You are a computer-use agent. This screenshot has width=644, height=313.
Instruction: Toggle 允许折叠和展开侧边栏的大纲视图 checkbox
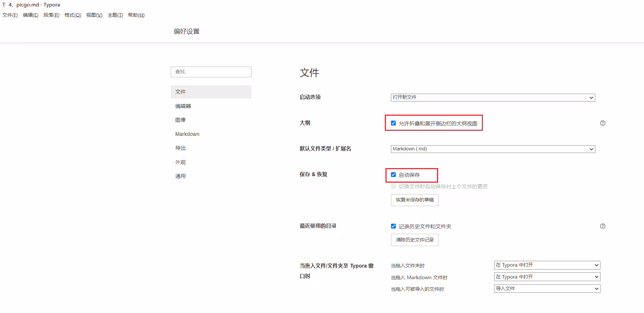[x=393, y=123]
